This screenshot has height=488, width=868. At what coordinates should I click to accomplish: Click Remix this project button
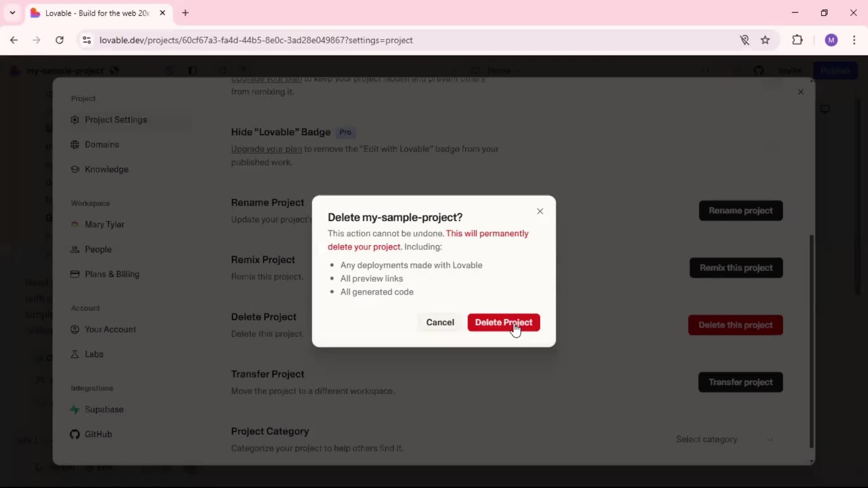pos(736,268)
